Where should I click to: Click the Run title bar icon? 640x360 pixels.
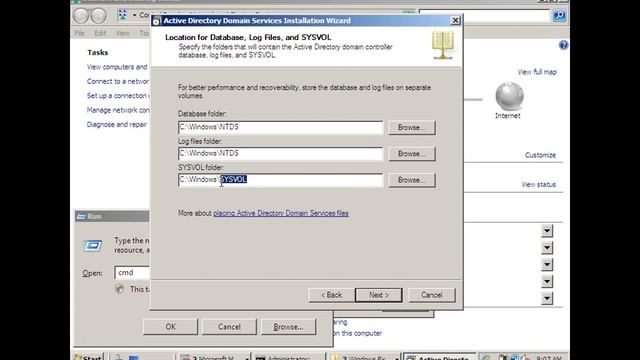[x=81, y=216]
